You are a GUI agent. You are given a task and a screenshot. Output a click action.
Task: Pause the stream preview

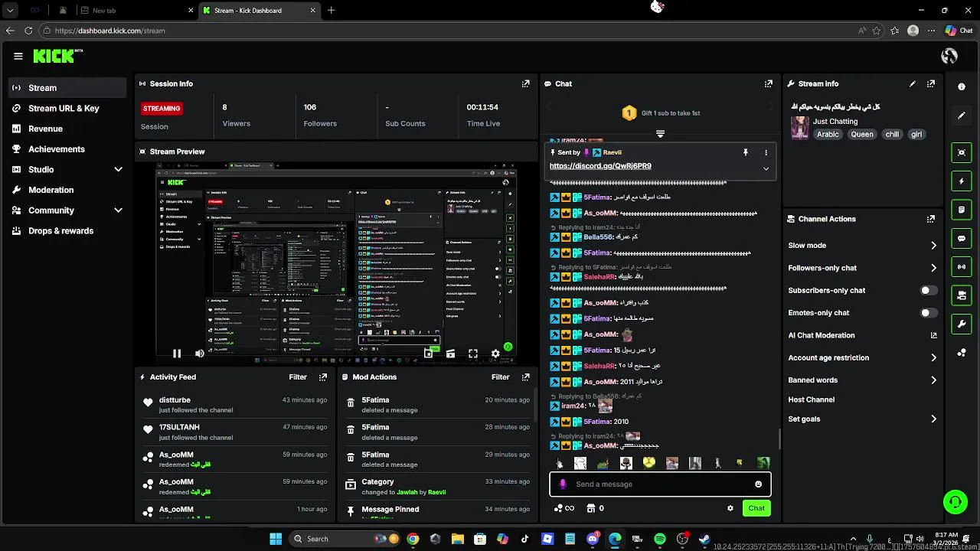pyautogui.click(x=177, y=354)
